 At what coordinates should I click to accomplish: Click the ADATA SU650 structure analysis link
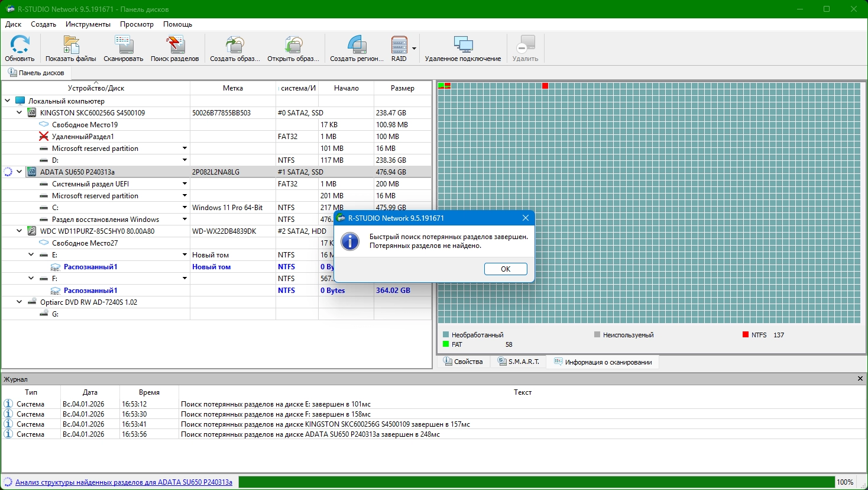coord(124,482)
